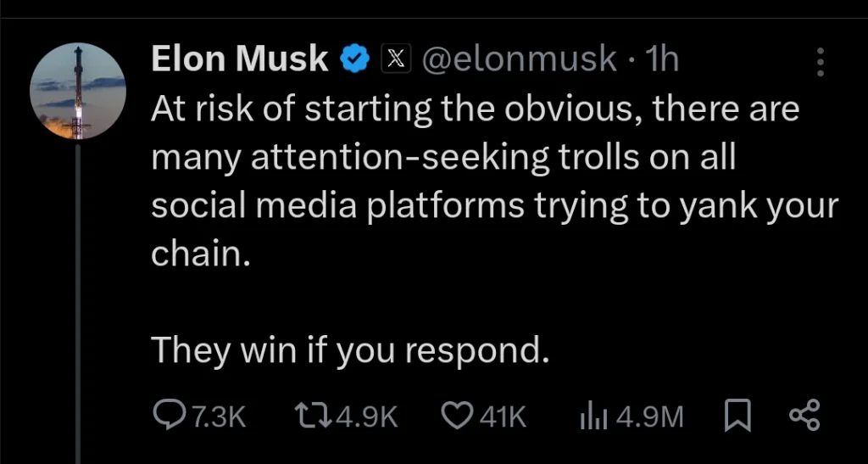Click the Elon Musk display name
This screenshot has width=868, height=464.
click(x=240, y=59)
